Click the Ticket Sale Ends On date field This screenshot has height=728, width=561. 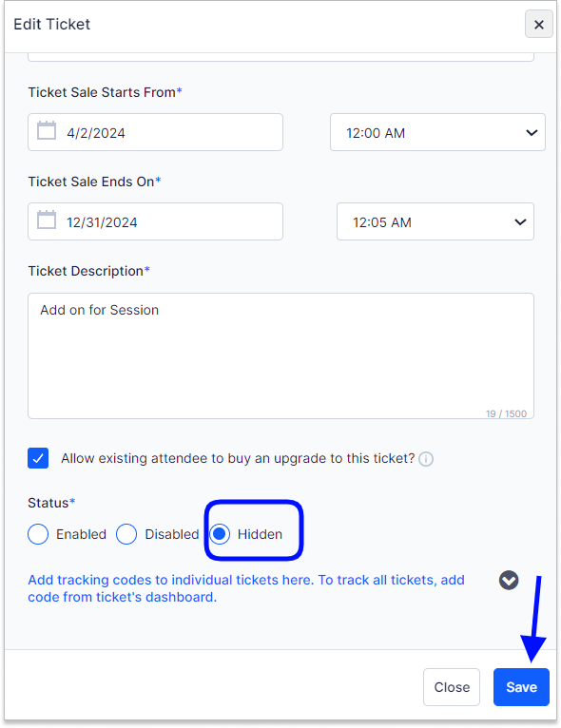point(155,221)
